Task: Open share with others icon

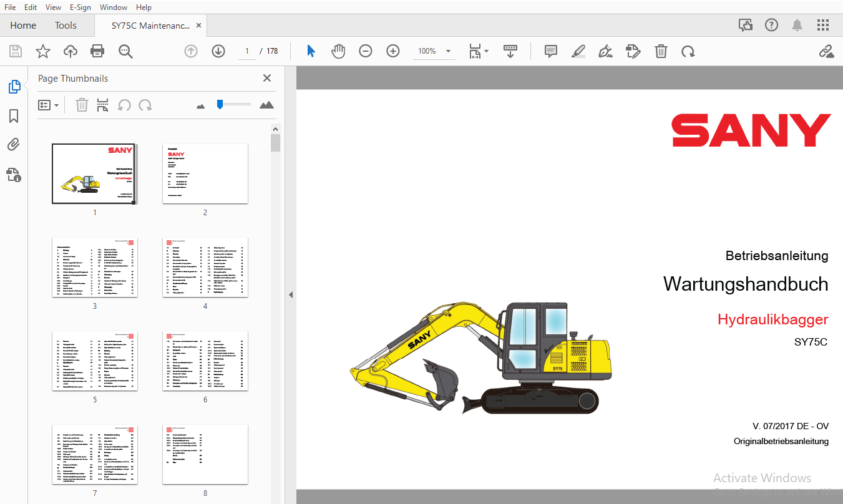Action: coord(746,25)
